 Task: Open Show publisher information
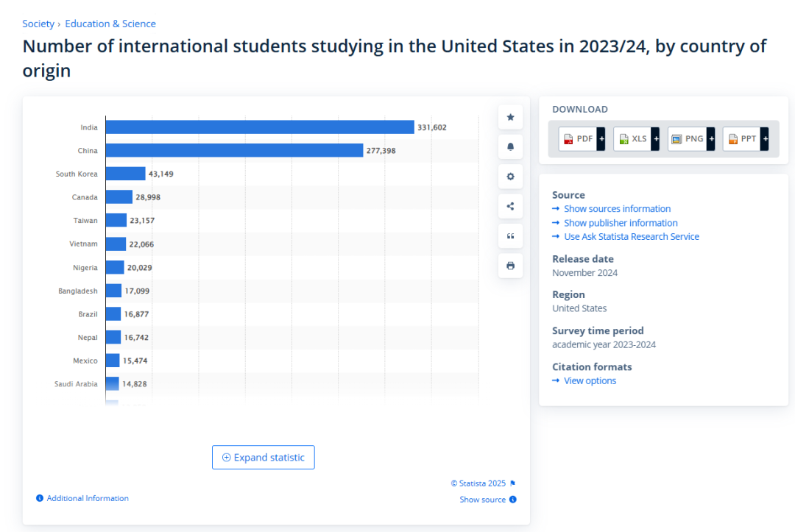pyautogui.click(x=621, y=223)
